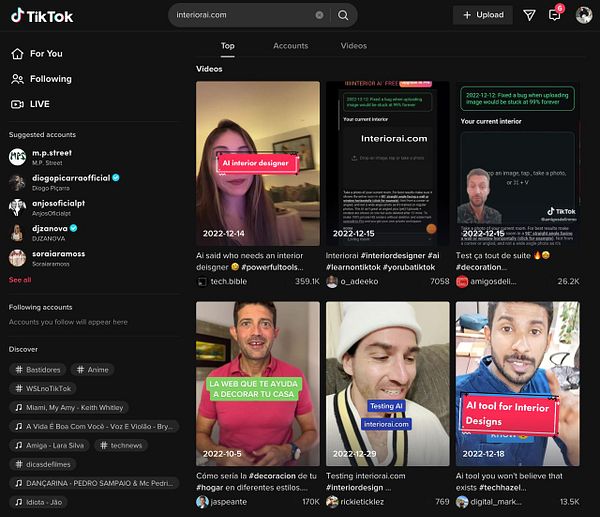Switch to the Videos tab

pyautogui.click(x=354, y=46)
